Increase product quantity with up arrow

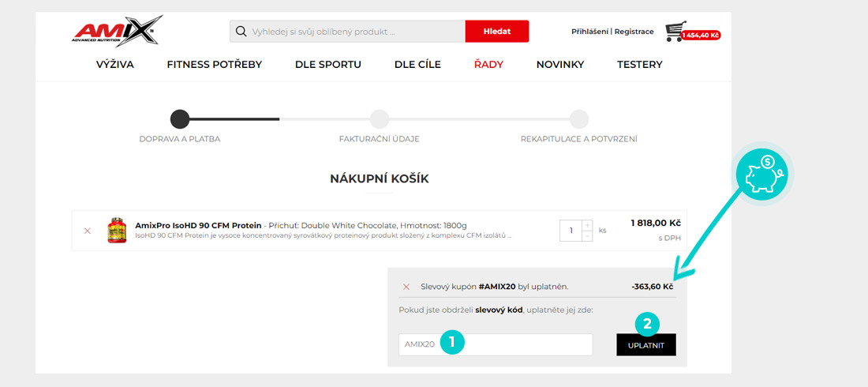(587, 225)
